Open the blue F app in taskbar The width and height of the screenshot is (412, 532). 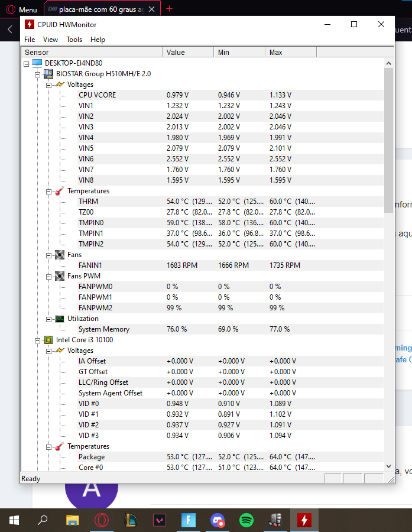[189, 520]
